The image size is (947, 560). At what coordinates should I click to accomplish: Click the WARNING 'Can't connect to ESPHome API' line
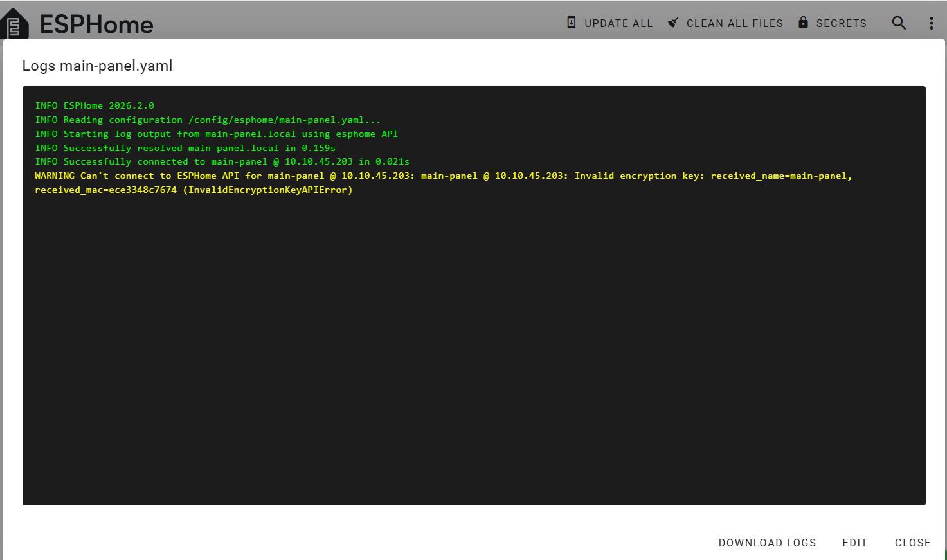(444, 176)
